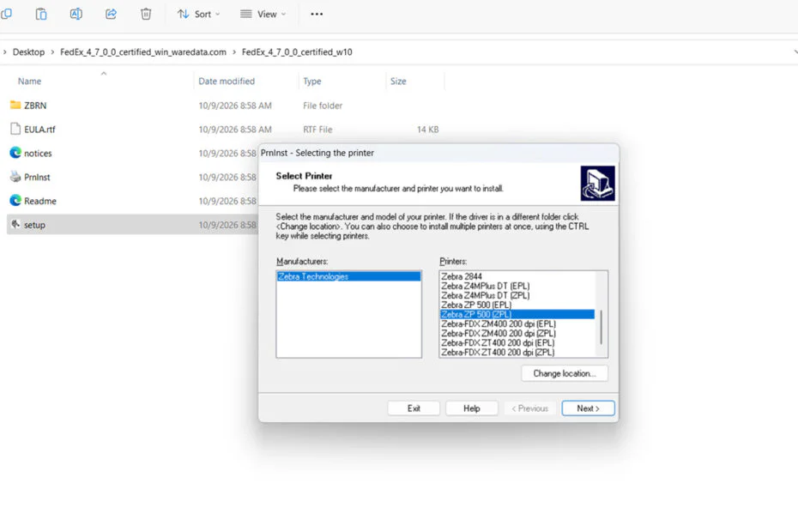Viewport: 798px width, 532px height.
Task: Expand chevron after Desktop breadcrumb
Action: tap(52, 52)
